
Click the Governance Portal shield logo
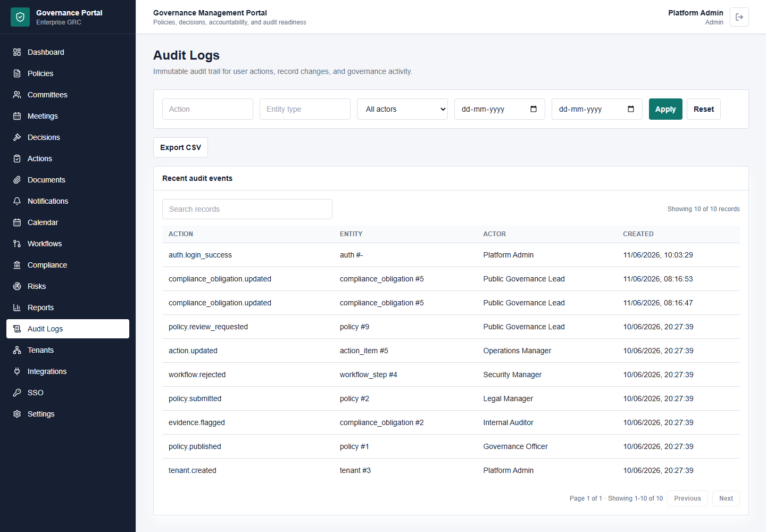coord(20,17)
